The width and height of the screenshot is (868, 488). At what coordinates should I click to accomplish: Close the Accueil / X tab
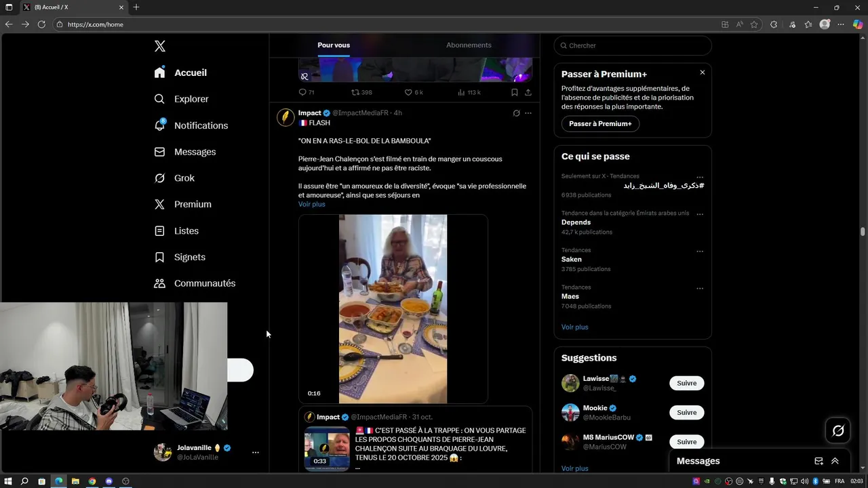coord(121,7)
